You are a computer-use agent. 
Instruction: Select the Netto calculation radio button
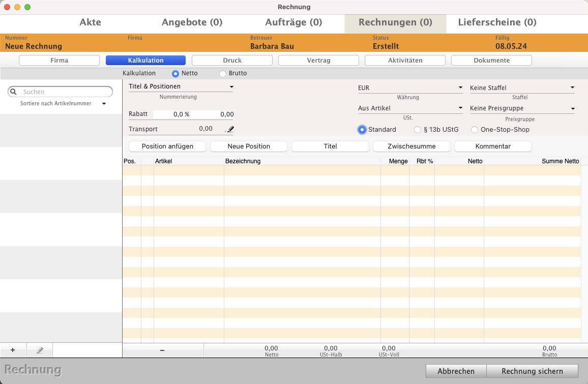point(175,73)
